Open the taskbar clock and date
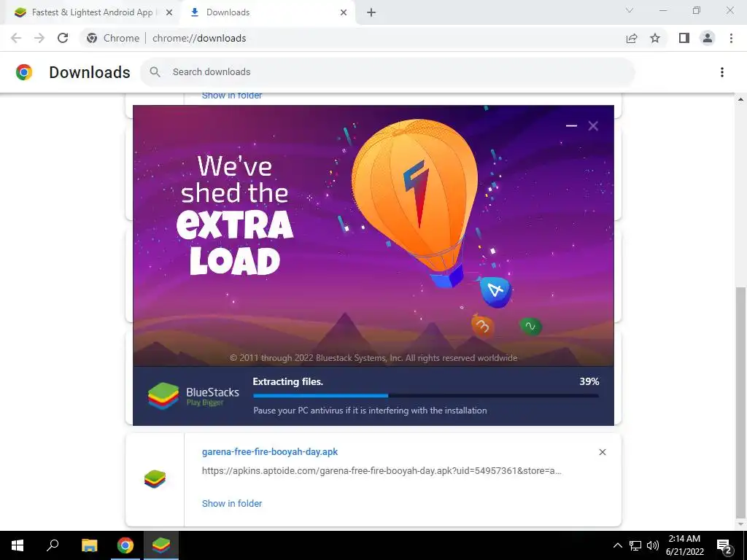Image resolution: width=747 pixels, height=560 pixels. click(684, 545)
